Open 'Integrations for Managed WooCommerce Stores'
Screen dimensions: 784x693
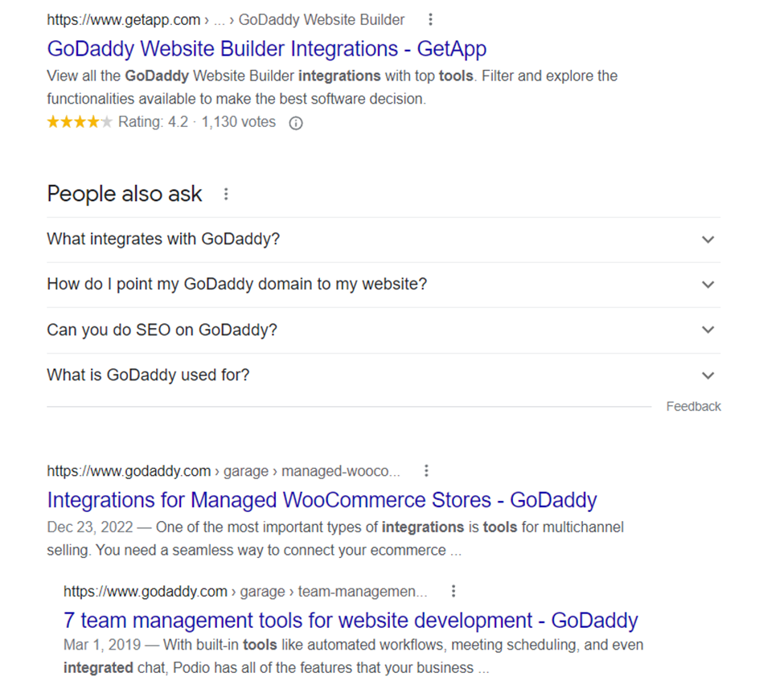pyautogui.click(x=322, y=500)
